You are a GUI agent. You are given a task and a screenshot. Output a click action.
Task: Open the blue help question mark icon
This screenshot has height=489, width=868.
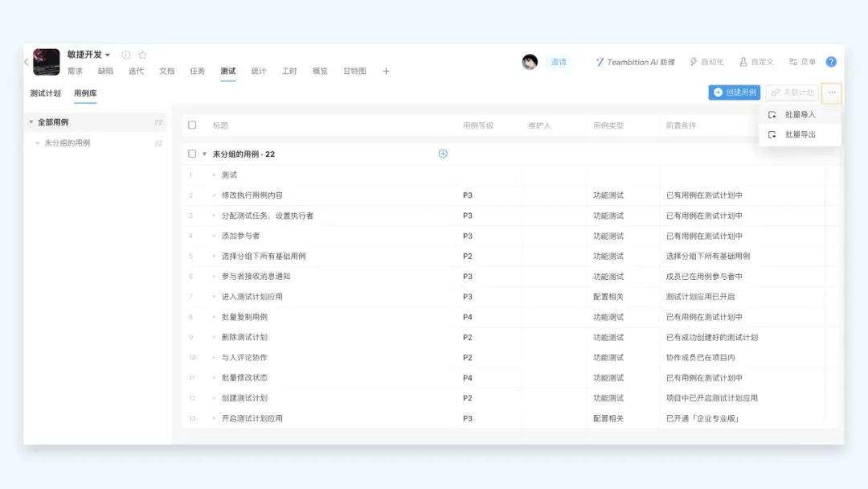point(831,62)
